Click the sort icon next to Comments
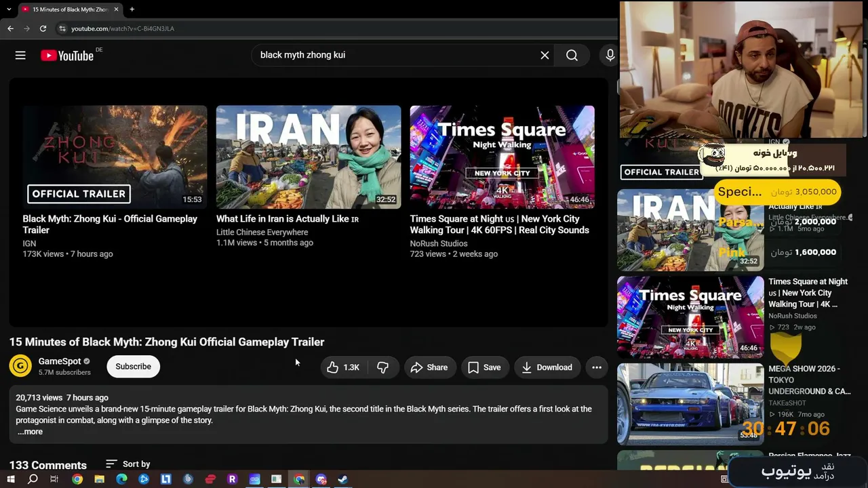This screenshot has width=868, height=488. [x=112, y=464]
